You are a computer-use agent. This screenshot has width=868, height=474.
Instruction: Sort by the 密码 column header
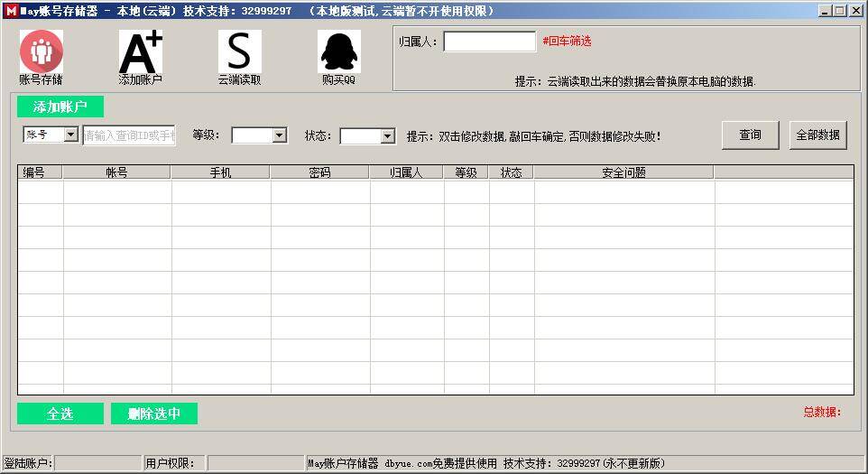pyautogui.click(x=319, y=172)
